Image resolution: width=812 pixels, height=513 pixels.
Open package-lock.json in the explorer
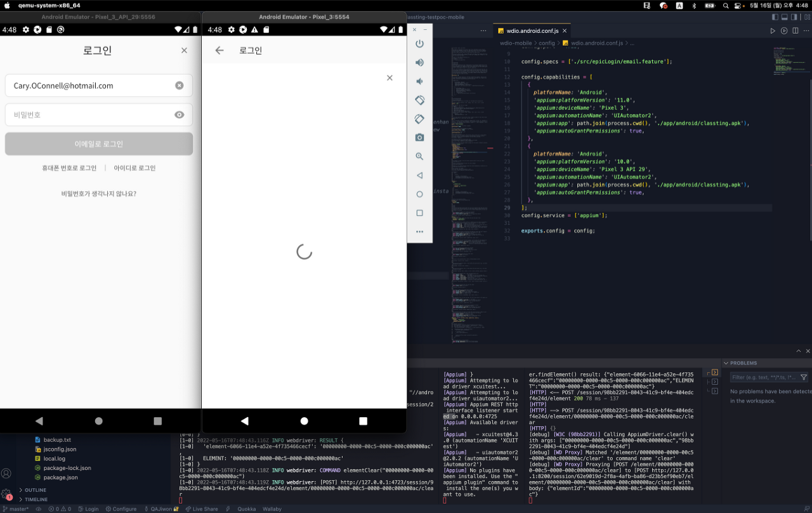pos(67,468)
